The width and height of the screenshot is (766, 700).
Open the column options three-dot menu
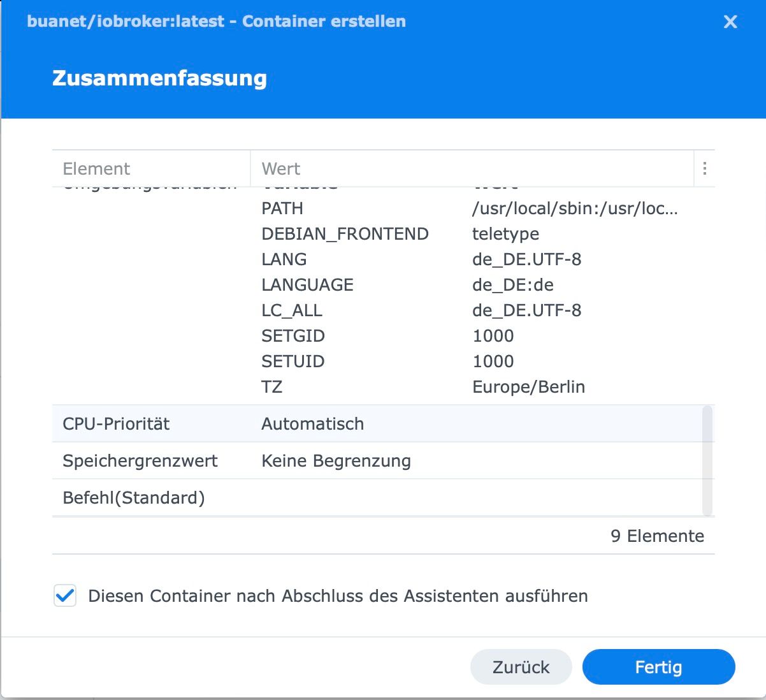704,168
